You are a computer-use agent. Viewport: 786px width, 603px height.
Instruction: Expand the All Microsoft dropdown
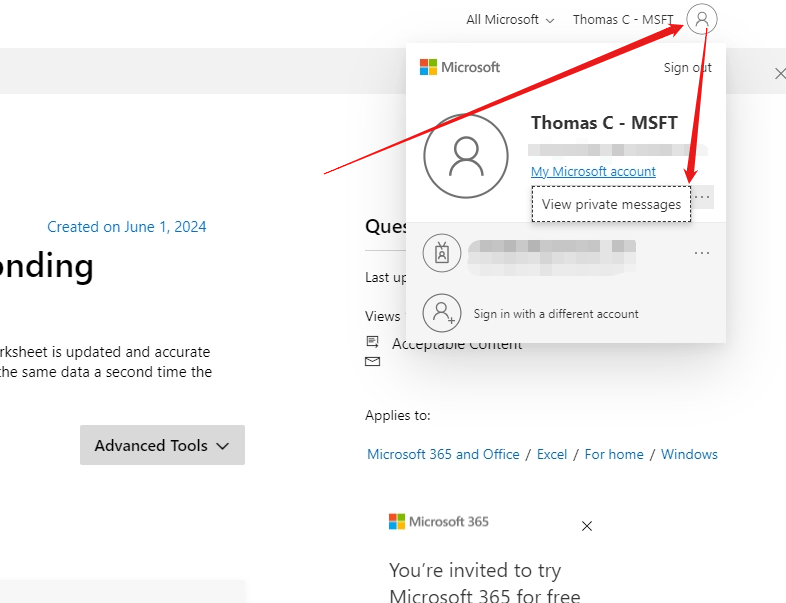pos(510,19)
